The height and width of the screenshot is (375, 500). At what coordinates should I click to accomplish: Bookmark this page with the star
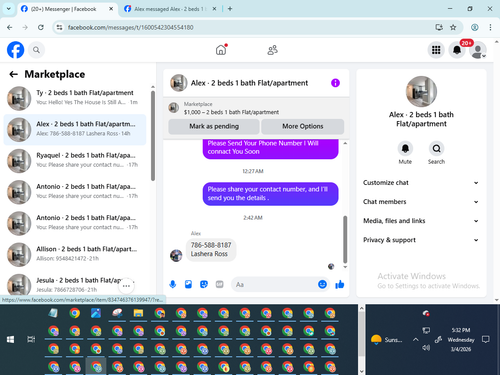[453, 27]
